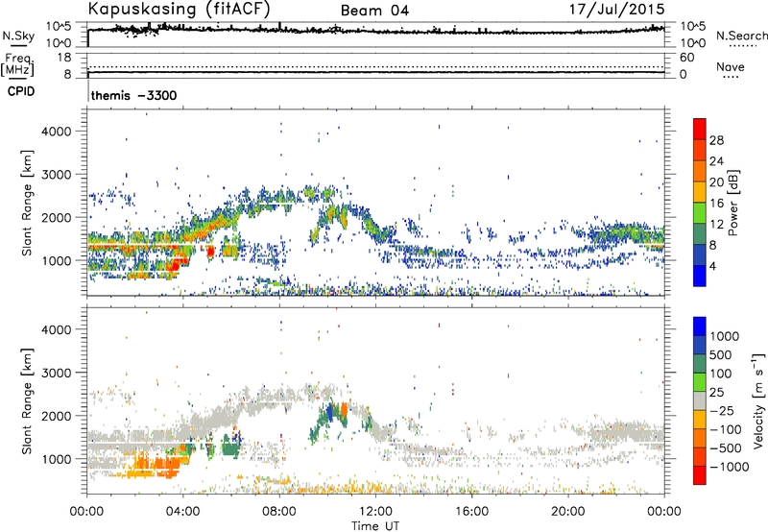
Task: Pick the red bottom Velocity colorbar segment
Action: coord(700,475)
